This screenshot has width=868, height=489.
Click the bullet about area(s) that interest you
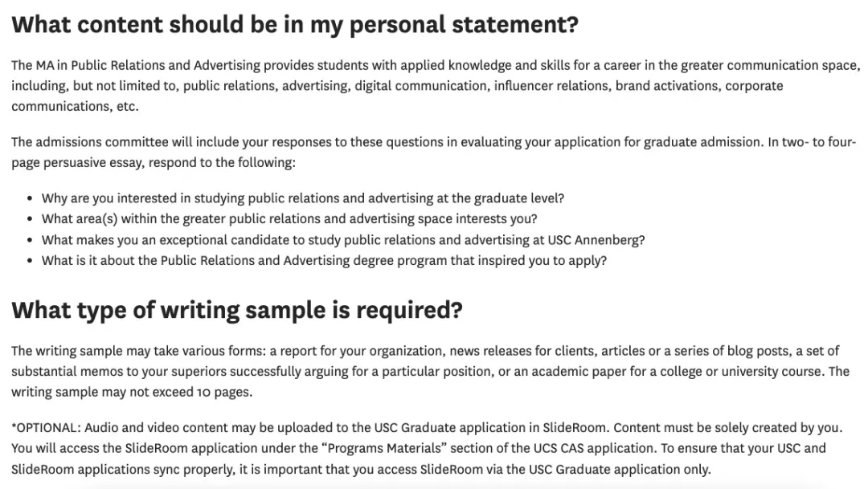click(x=289, y=218)
